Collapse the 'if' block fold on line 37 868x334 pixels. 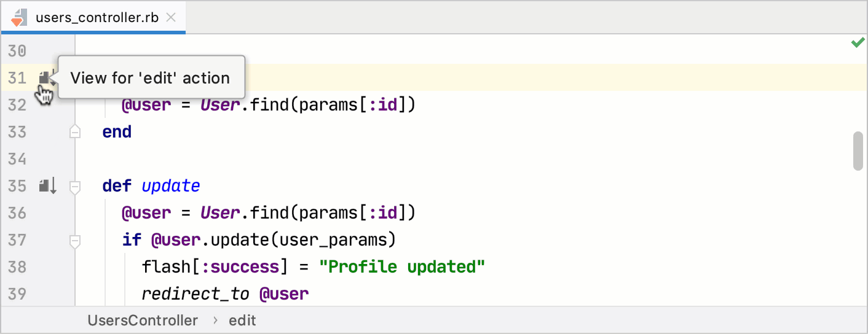75,240
